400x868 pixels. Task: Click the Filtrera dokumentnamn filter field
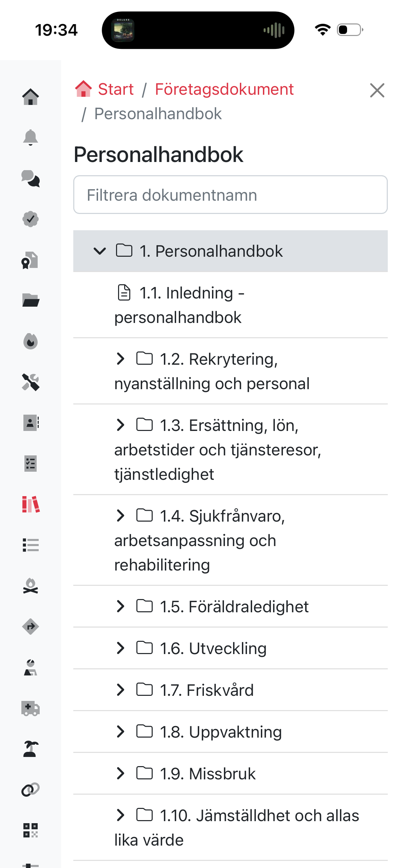230,195
